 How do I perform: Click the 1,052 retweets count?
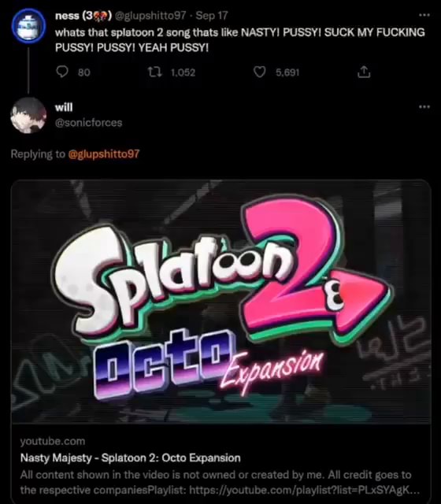click(x=183, y=72)
